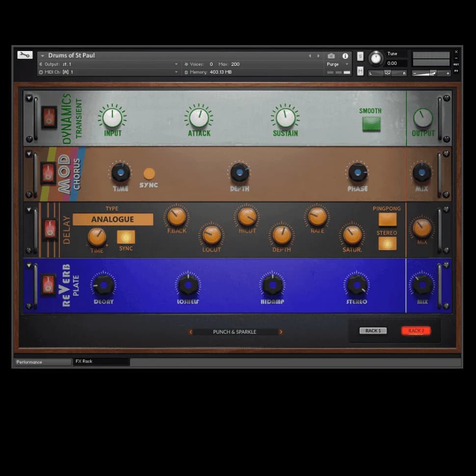Switch to the FX Rack tab
This screenshot has width=476, height=476.
click(101, 362)
